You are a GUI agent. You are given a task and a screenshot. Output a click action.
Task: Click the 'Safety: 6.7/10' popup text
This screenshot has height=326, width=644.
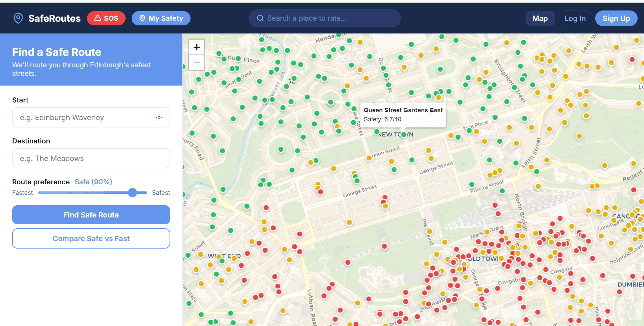382,119
